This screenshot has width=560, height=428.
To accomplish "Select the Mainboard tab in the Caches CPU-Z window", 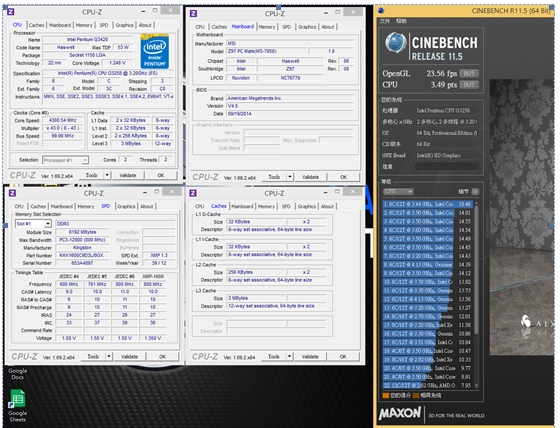I will (x=242, y=206).
